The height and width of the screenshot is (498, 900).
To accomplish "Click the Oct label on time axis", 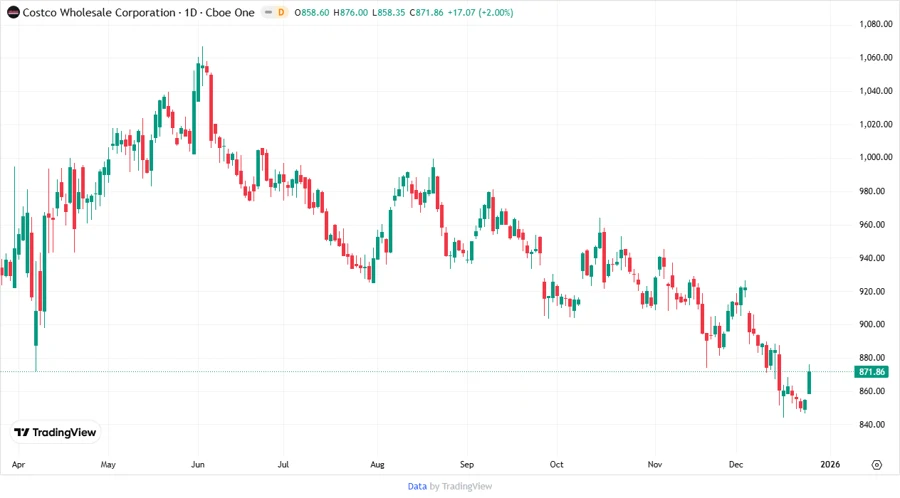I will tap(556, 465).
